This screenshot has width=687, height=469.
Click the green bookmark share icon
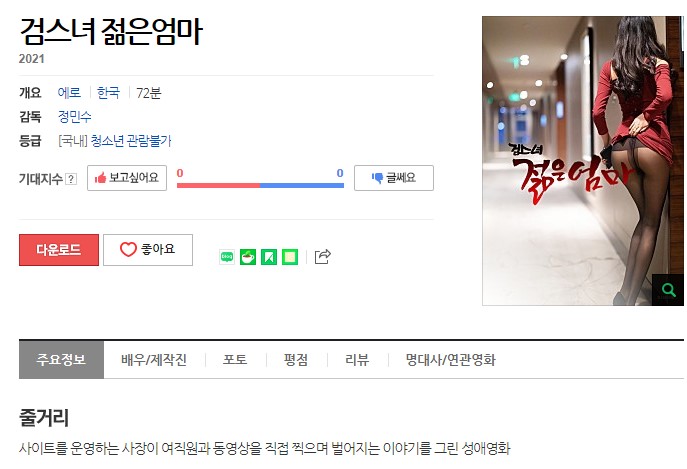[269, 257]
